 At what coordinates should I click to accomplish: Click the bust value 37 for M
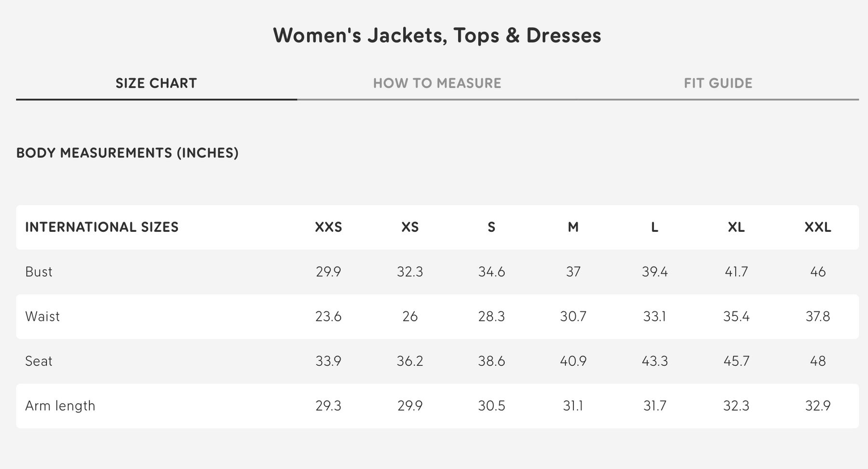coord(573,272)
